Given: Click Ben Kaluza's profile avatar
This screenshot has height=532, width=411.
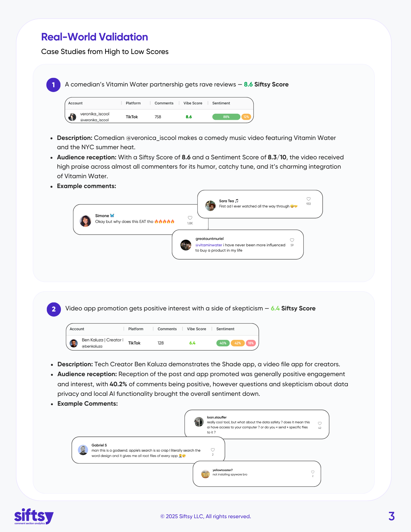Looking at the screenshot, I should point(74,343).
